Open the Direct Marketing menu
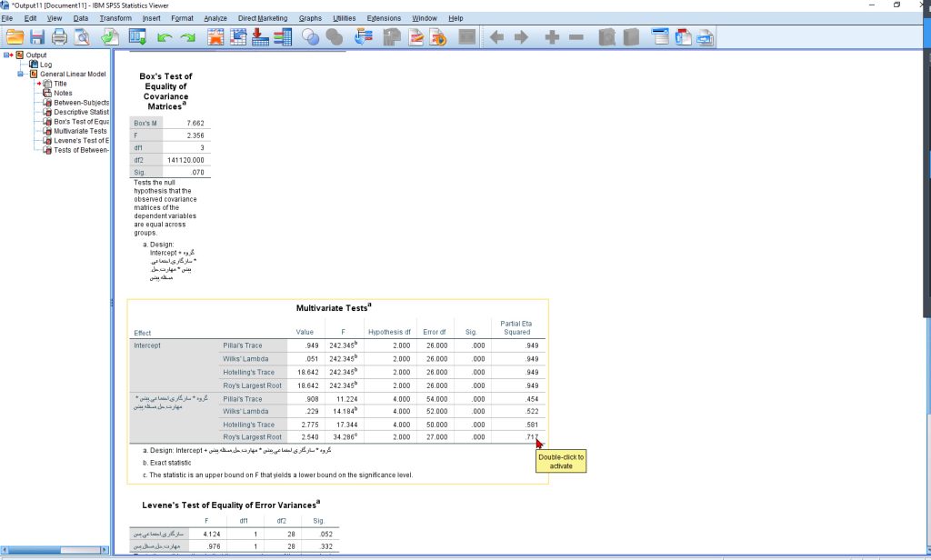 click(263, 18)
